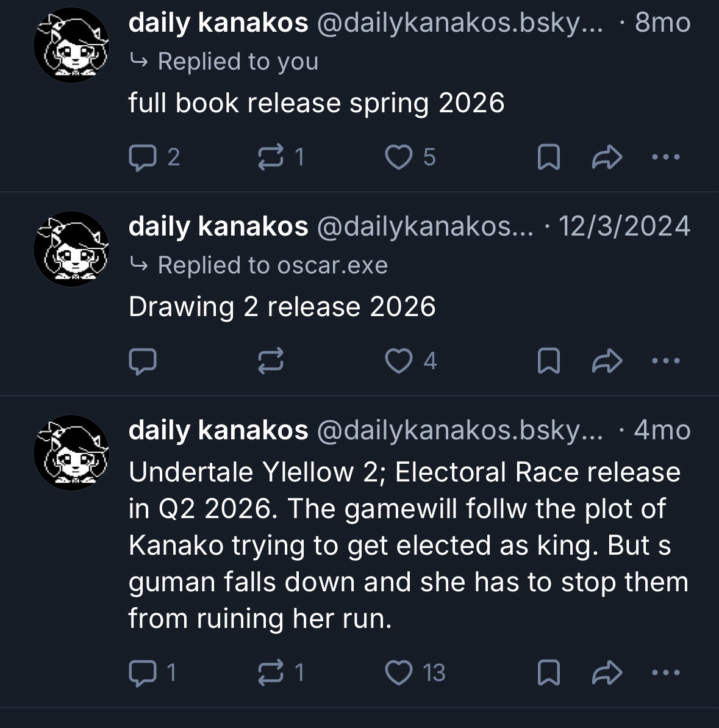Open daily kanakos profile name on 12/3/2024 post
The image size is (719, 728).
click(x=218, y=226)
